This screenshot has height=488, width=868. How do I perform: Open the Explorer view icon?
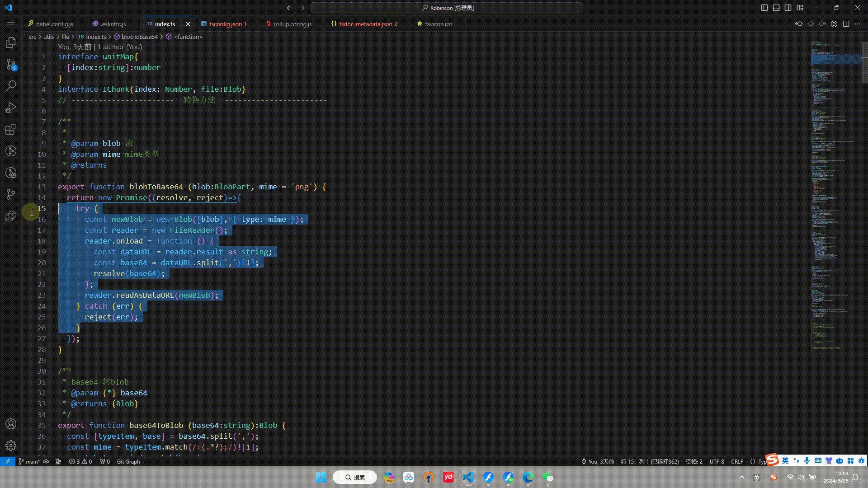(x=11, y=43)
